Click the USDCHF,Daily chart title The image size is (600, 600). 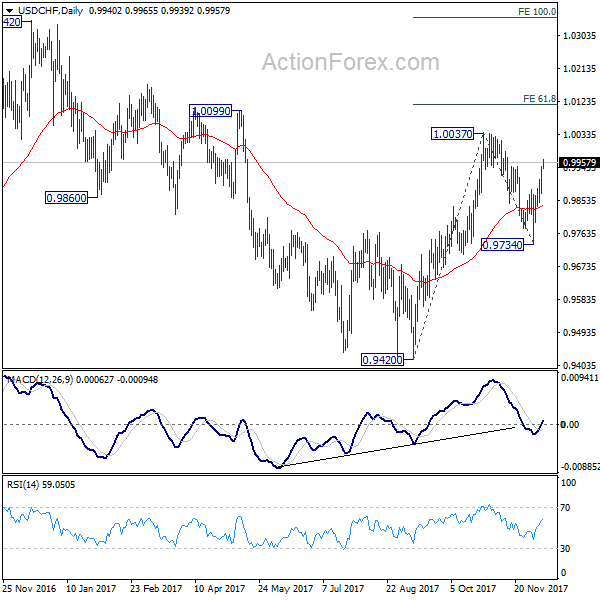(x=50, y=10)
